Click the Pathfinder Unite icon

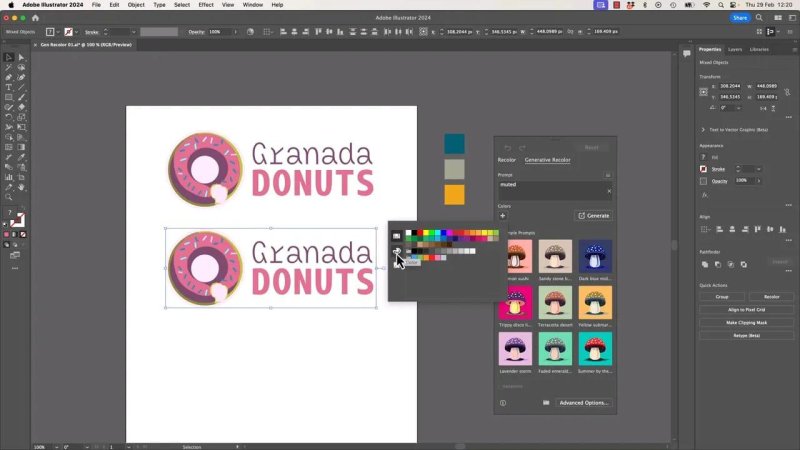coord(705,264)
